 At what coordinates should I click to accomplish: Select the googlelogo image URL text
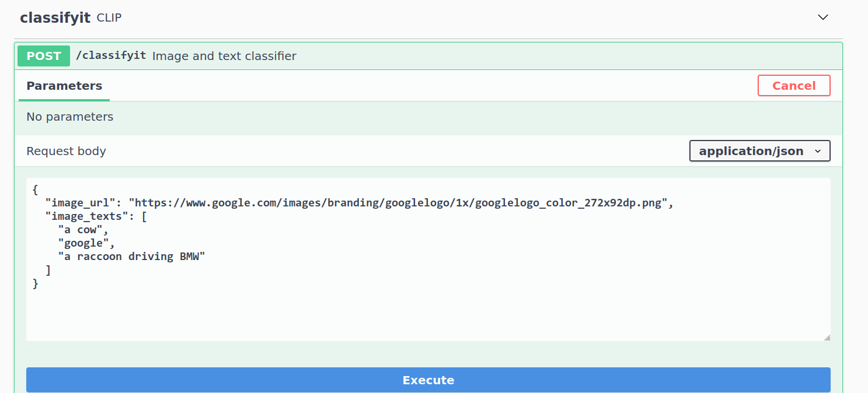point(402,202)
